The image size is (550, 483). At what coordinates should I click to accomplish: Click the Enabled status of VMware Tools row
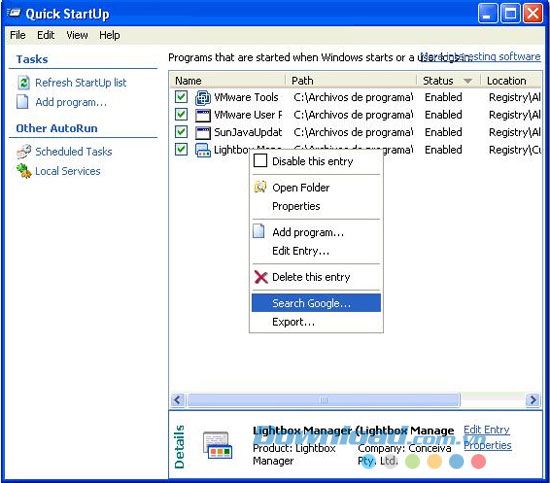[443, 97]
